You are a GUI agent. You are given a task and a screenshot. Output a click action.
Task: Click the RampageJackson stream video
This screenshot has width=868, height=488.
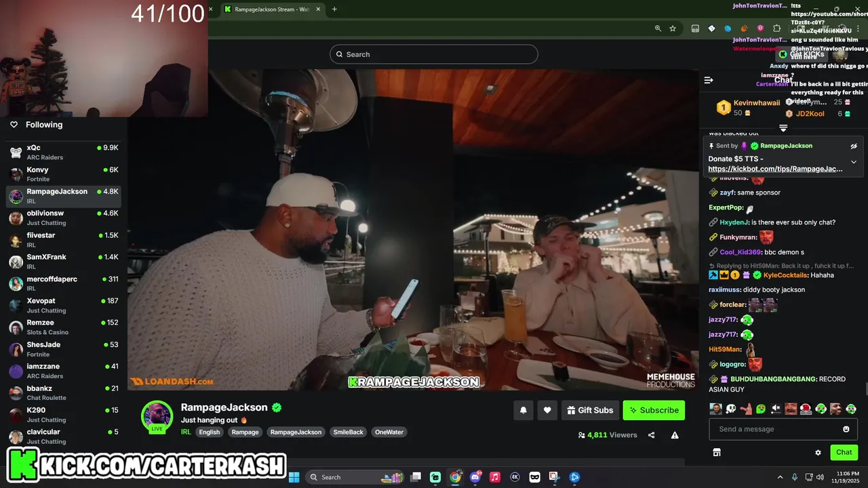click(x=413, y=230)
